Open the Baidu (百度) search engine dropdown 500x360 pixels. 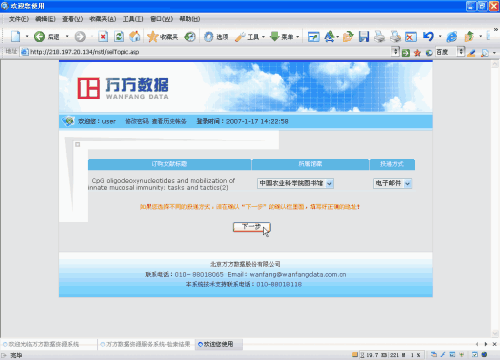point(461,52)
